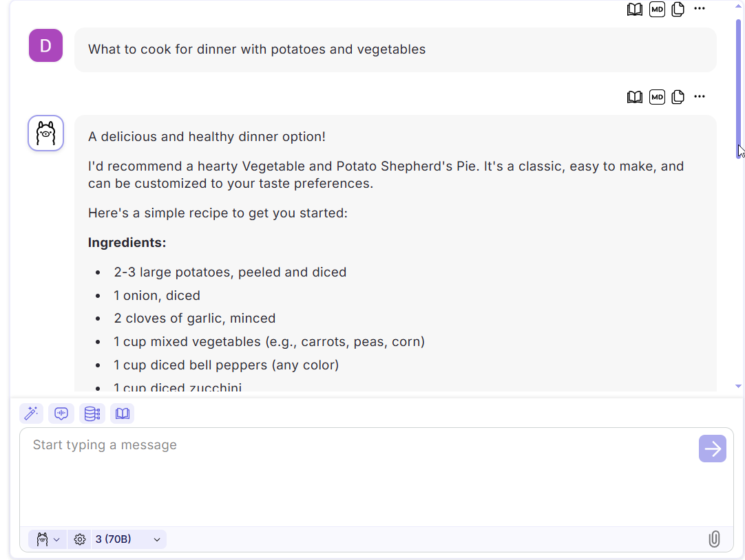Attach a file with paperclip icon
This screenshot has height=560, width=745.
pos(714,539)
